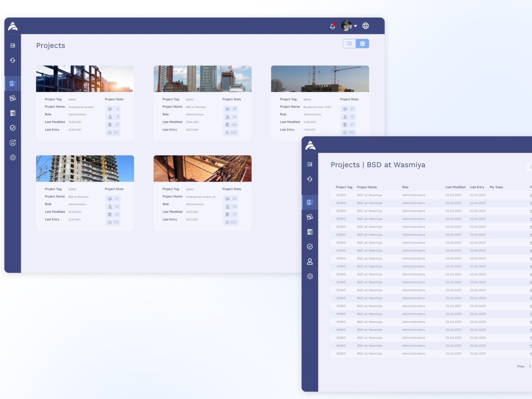
Task: Open the user icon in BSD at Wasmiya window
Action: 310,262
